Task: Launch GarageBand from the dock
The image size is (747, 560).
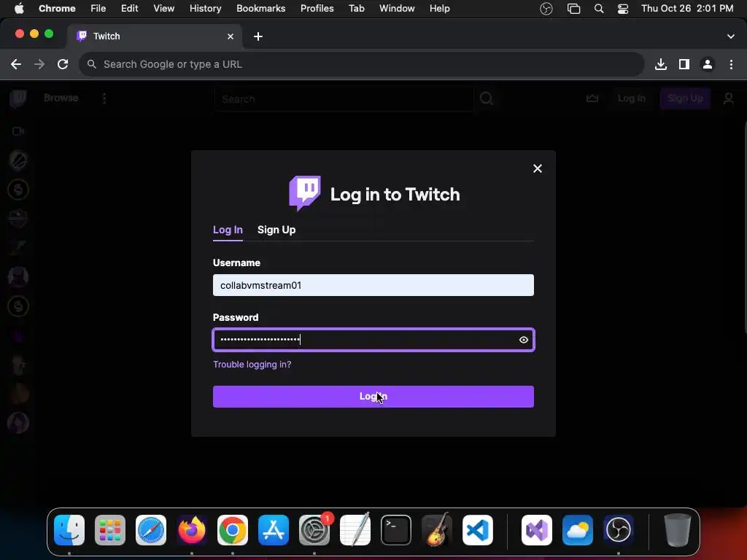Action: tap(437, 530)
